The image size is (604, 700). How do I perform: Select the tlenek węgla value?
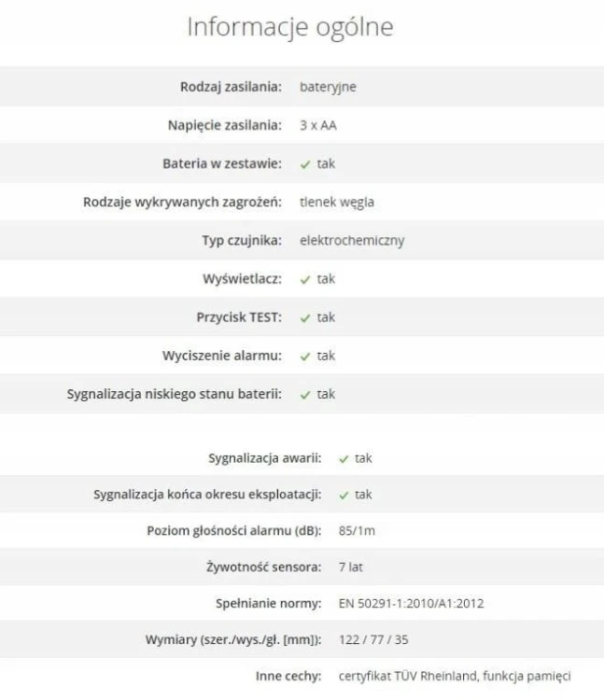[337, 203]
